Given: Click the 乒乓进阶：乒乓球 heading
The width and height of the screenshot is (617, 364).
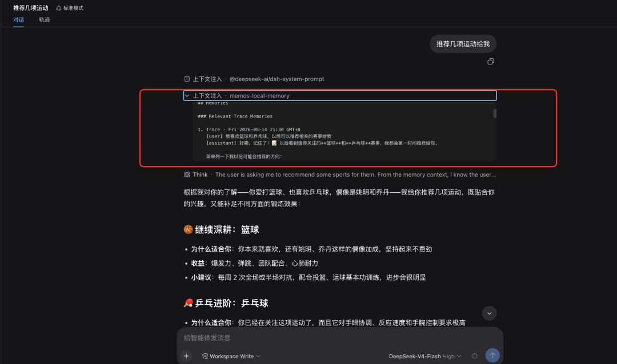Looking at the screenshot, I should [226, 303].
